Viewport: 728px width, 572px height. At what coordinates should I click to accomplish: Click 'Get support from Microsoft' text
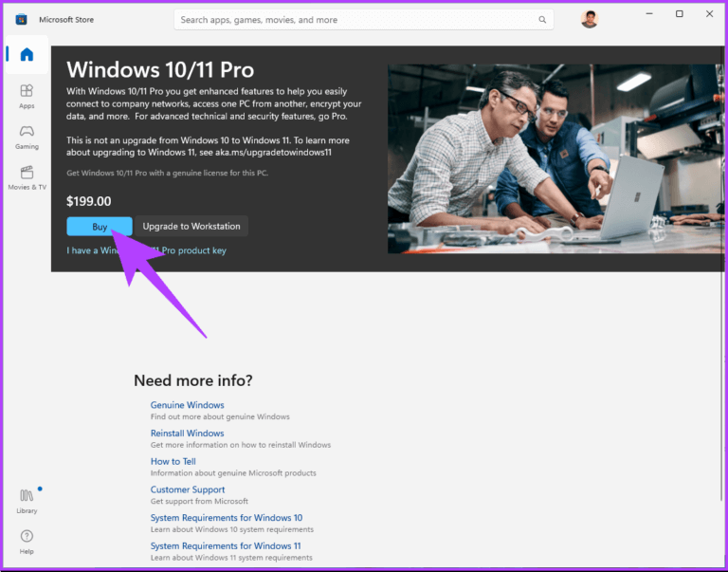(199, 502)
